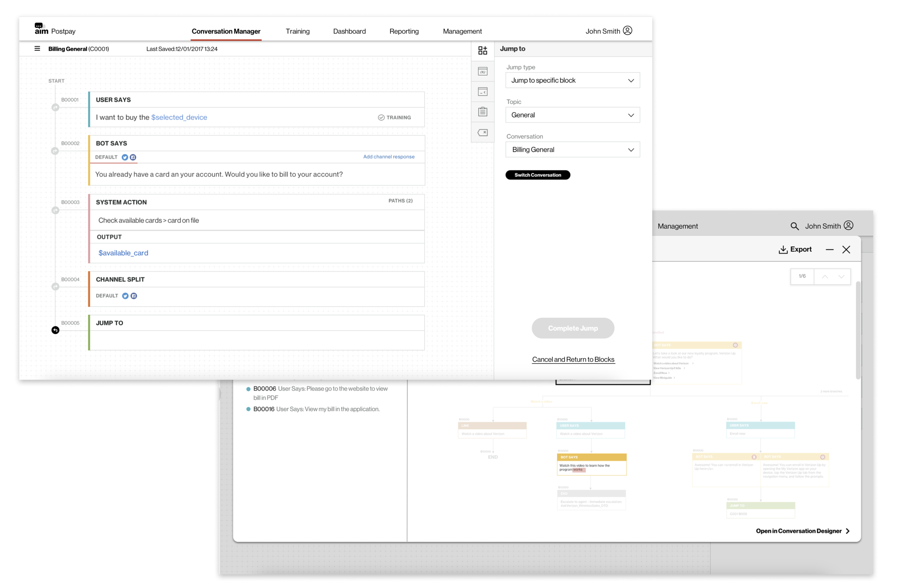
Task: Open the variables (x) panel icon
Action: click(483, 71)
